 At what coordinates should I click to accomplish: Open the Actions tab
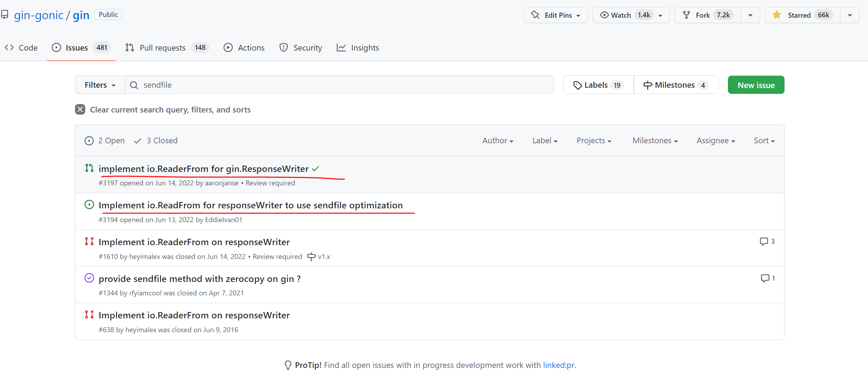point(244,48)
